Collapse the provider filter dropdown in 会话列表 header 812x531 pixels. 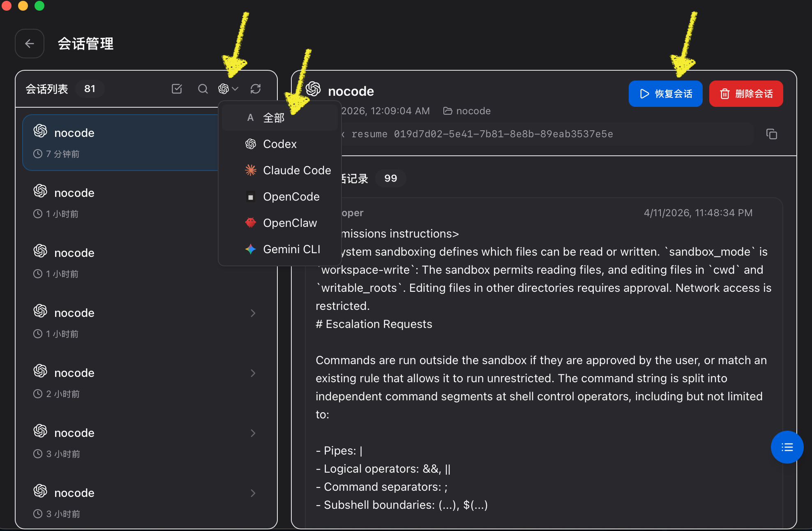[228, 89]
